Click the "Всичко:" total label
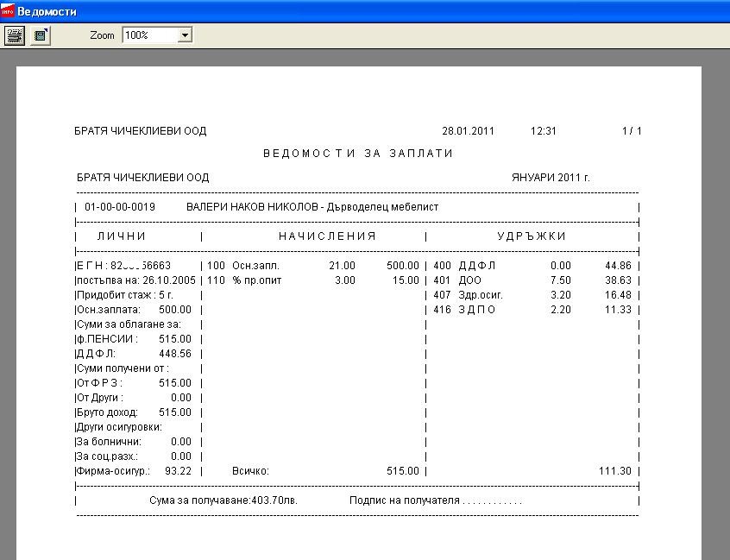730x560 pixels. [250, 470]
